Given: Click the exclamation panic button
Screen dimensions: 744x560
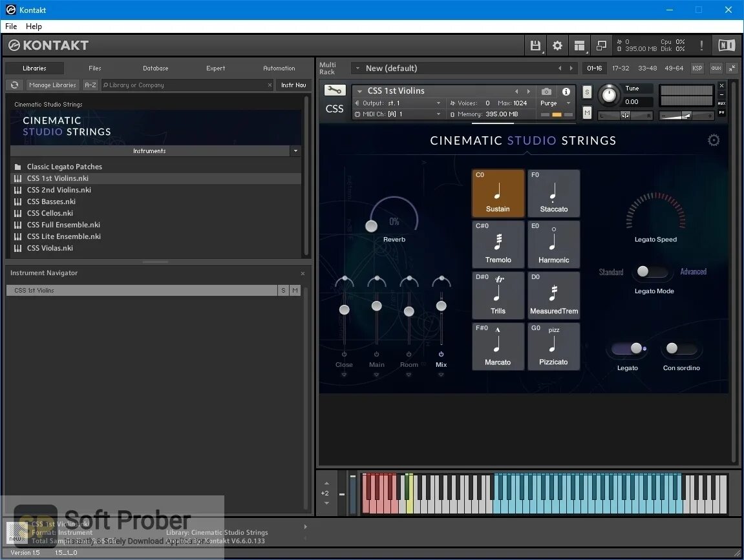Looking at the screenshot, I should (701, 45).
